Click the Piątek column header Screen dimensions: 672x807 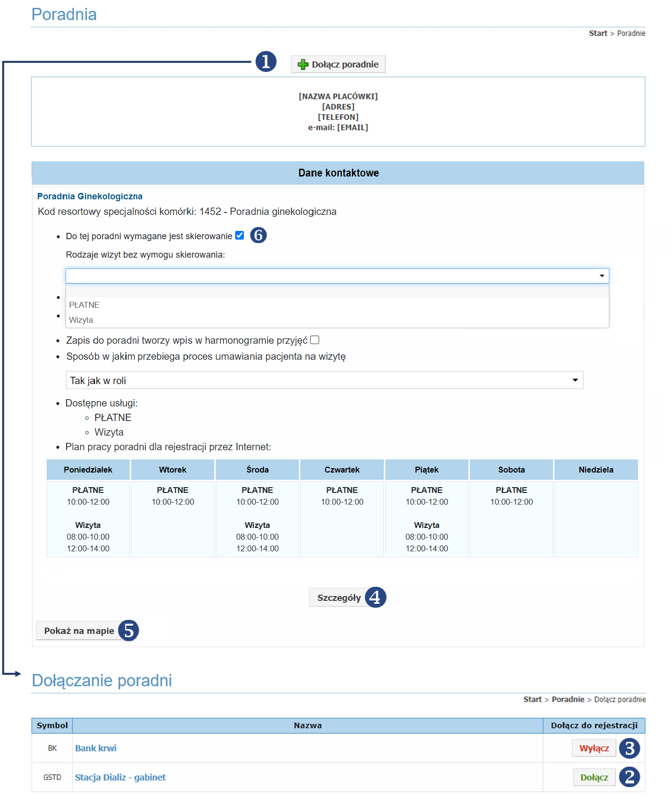427,470
